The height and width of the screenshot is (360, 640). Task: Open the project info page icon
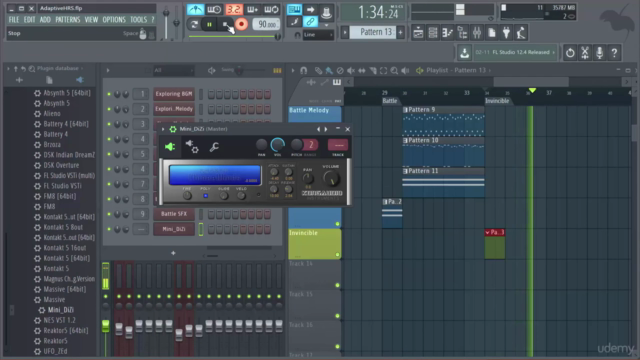(x=491, y=33)
